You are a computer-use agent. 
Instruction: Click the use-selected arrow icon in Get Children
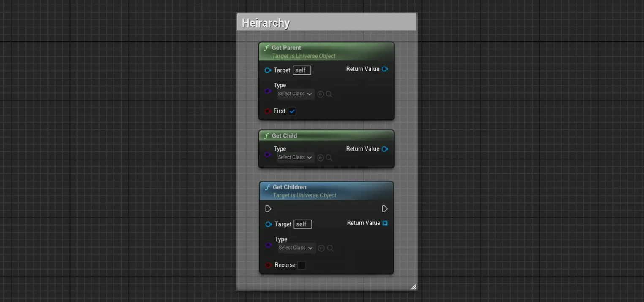click(x=321, y=248)
